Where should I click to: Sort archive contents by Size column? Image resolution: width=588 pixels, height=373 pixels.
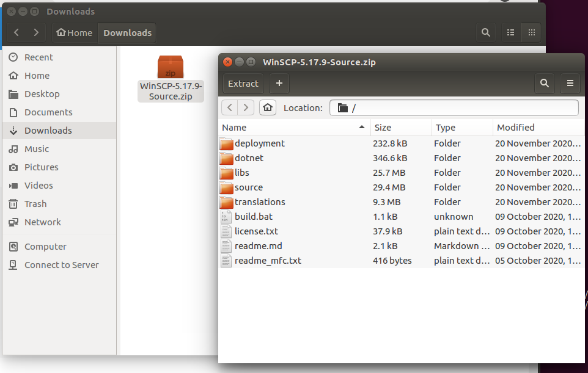point(401,128)
